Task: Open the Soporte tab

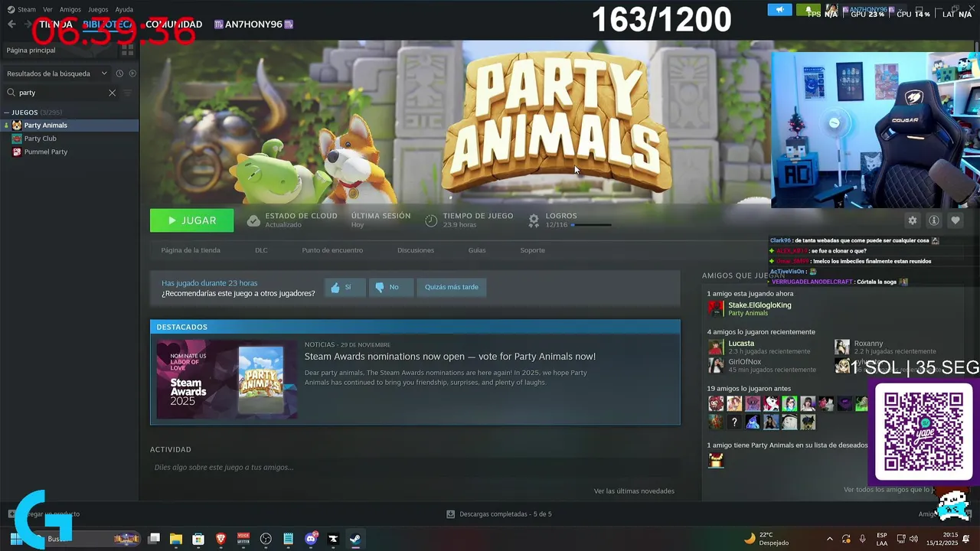Action: point(533,250)
